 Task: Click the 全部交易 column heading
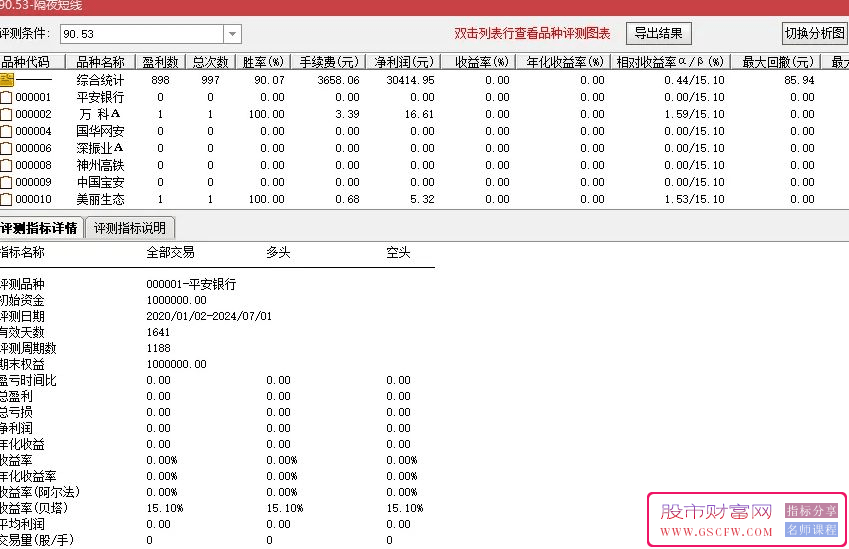(171, 252)
